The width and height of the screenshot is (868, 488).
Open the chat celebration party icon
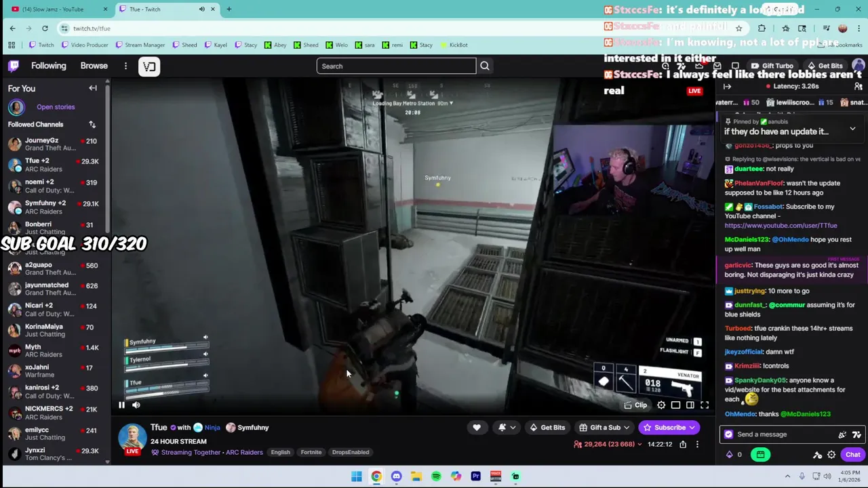(842, 434)
